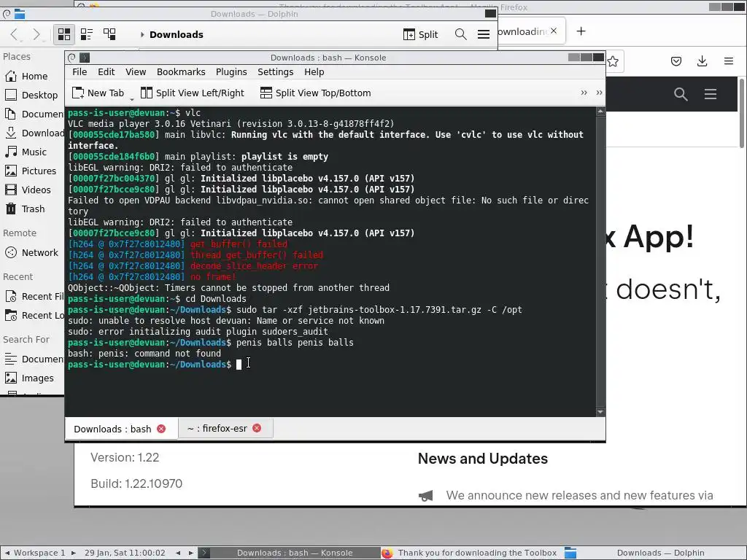Switch Dolphin to compact view mode

click(87, 34)
